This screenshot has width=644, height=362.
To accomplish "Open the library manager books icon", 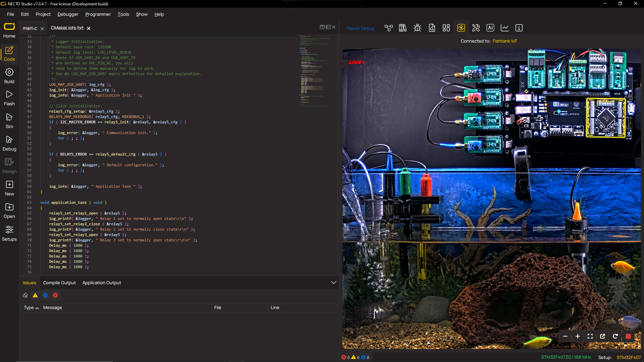I will coord(403,28).
